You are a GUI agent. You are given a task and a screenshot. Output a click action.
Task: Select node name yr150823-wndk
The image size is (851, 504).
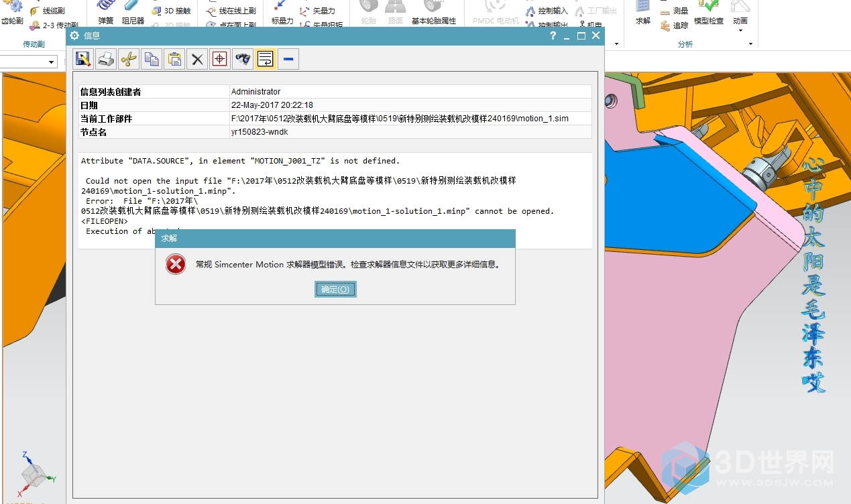[x=260, y=132]
